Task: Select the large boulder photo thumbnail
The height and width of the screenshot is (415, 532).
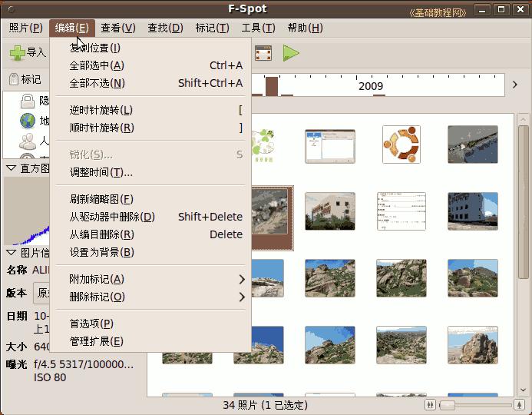Action: point(473,345)
